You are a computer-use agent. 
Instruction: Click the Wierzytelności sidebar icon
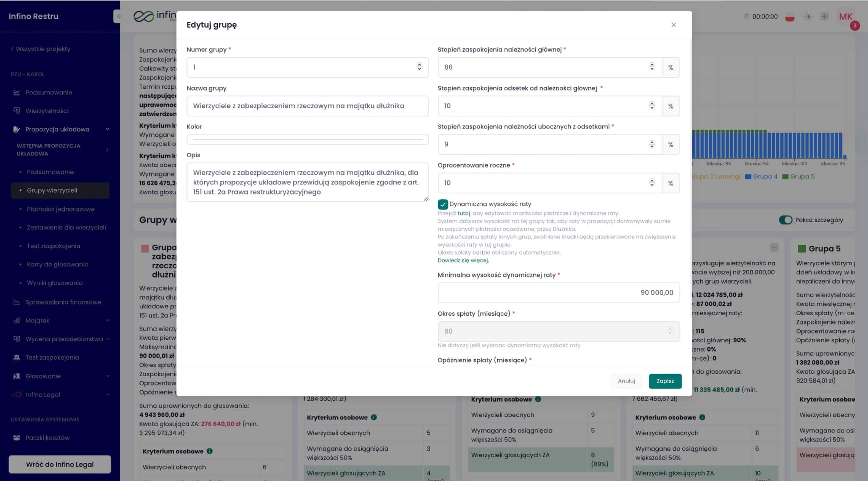click(x=17, y=111)
